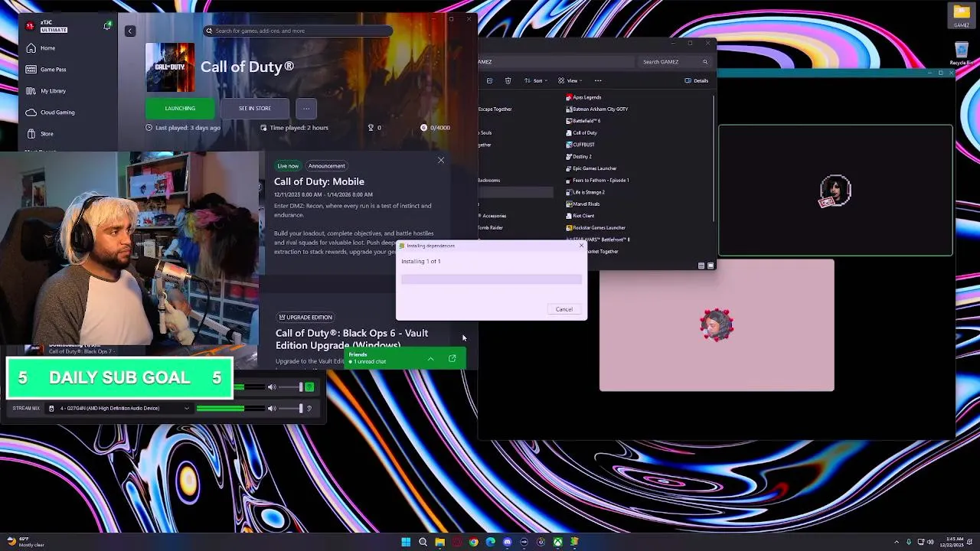Open GAMEZ folder on desktop
980x551 pixels.
(x=962, y=15)
